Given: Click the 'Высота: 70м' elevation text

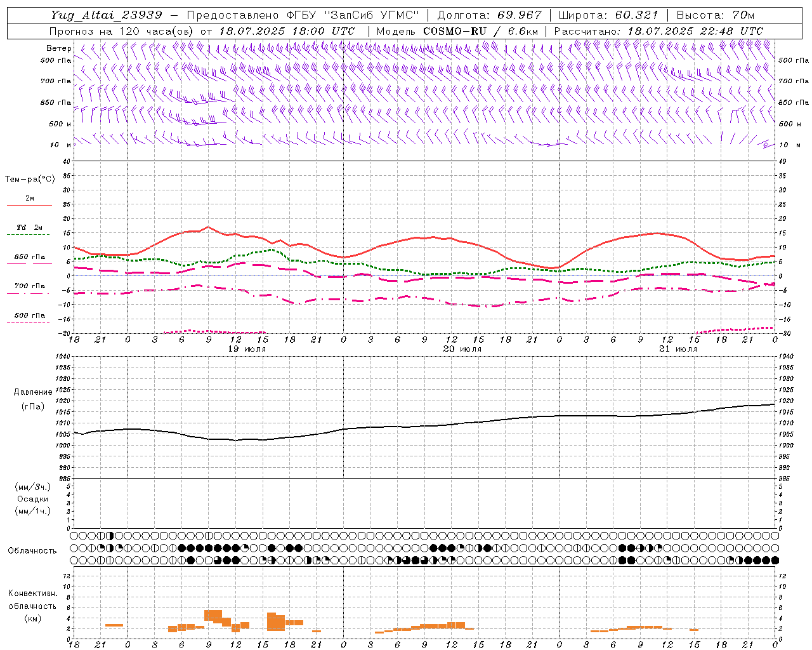Looking at the screenshot, I should [x=716, y=15].
